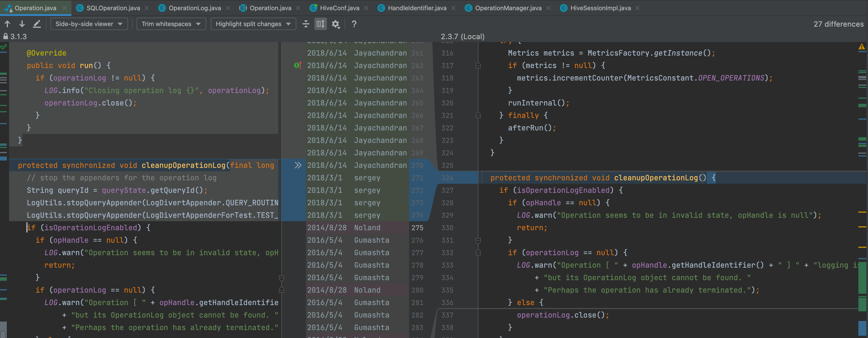This screenshot has height=338, width=868.
Task: Click warning triangle inspection indicator
Action: pyautogui.click(x=861, y=47)
